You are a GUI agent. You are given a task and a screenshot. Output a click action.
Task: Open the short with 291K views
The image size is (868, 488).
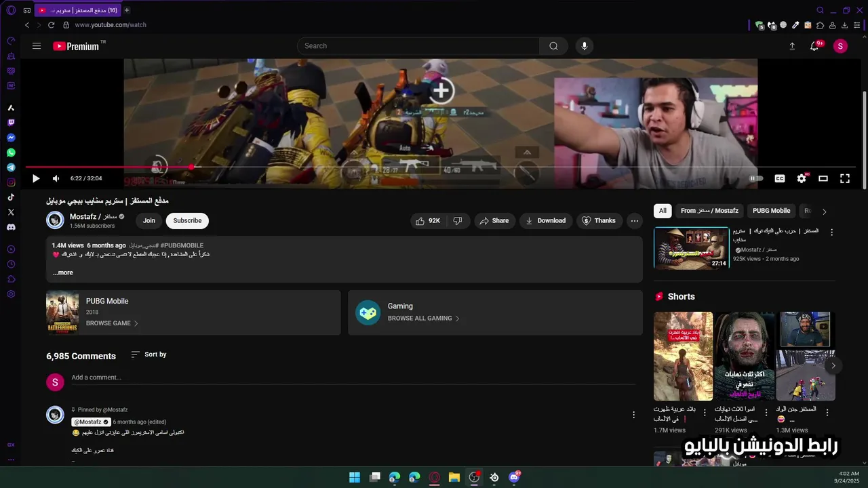click(744, 357)
